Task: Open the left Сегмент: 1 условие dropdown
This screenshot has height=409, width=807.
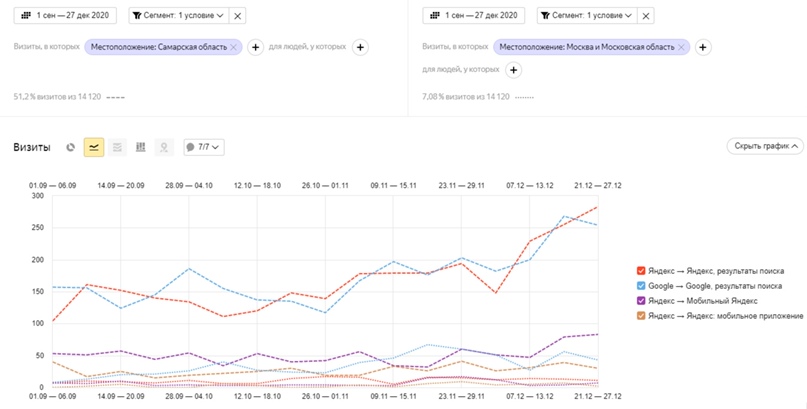Action: pos(176,16)
